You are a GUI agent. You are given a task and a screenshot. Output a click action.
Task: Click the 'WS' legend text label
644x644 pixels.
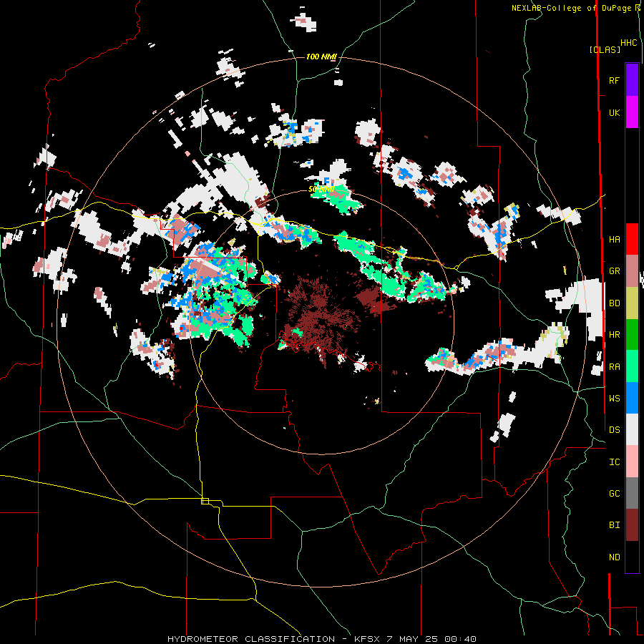(x=615, y=399)
